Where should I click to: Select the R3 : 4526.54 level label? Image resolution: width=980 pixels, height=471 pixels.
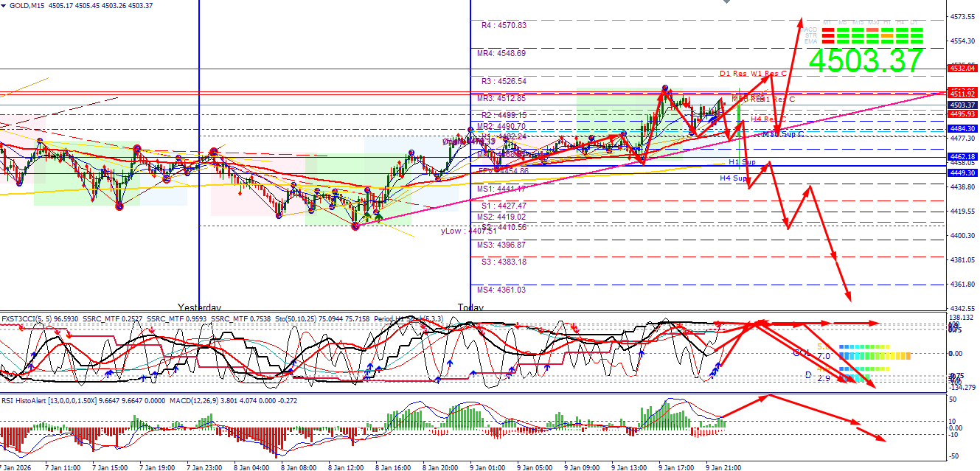pyautogui.click(x=504, y=81)
